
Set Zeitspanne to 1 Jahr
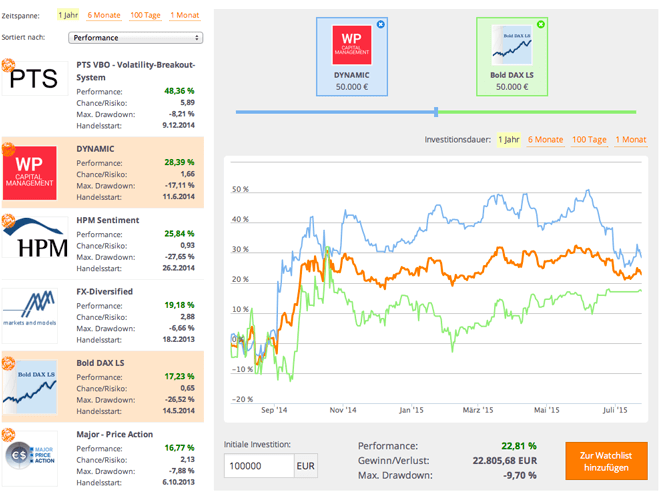click(68, 15)
